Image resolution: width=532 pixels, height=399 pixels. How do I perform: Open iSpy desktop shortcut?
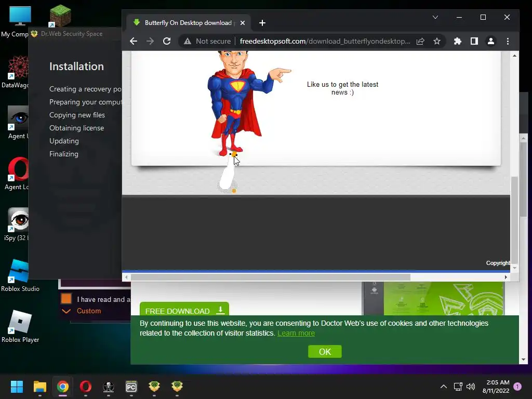coord(17,224)
